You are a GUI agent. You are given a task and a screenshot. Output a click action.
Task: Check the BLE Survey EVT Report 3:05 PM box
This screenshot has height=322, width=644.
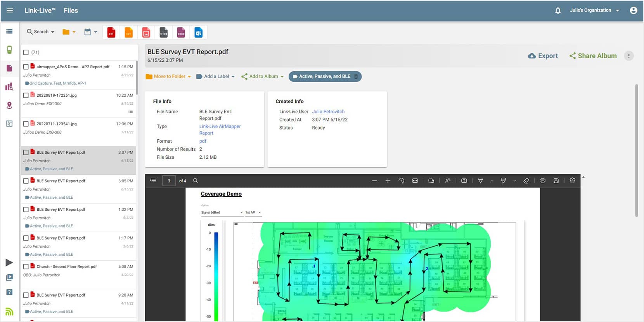(x=26, y=181)
